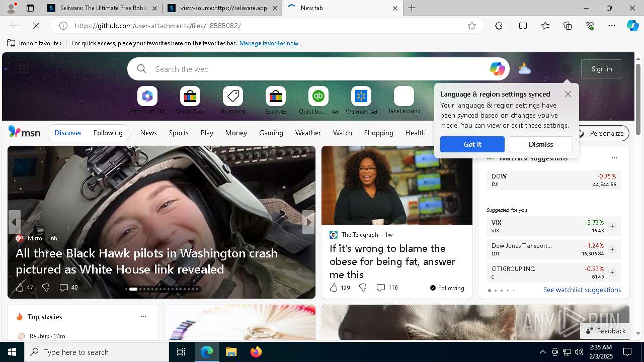Click Copilot icon in search box
Screen dimensions: 644x362
[x=497, y=69]
